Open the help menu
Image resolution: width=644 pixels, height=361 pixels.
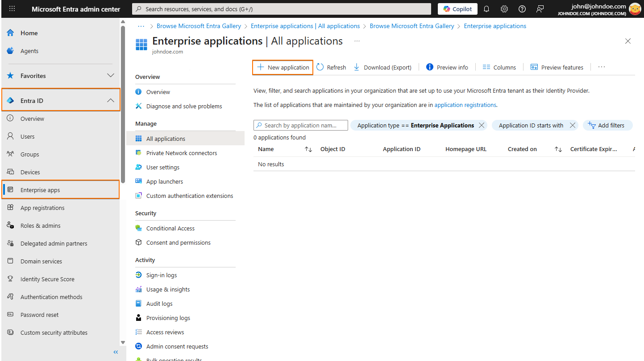[x=522, y=9]
